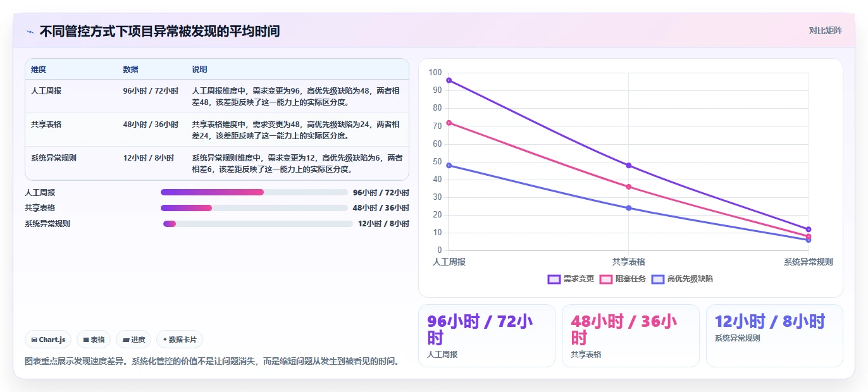
Task: Click the 人工周报 label beside progress bar
Action: (x=40, y=193)
